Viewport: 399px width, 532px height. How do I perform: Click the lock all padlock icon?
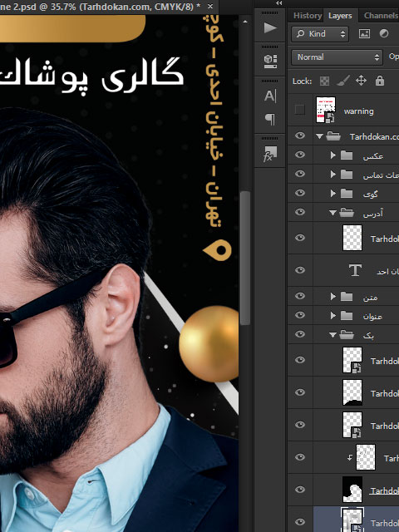[x=380, y=81]
